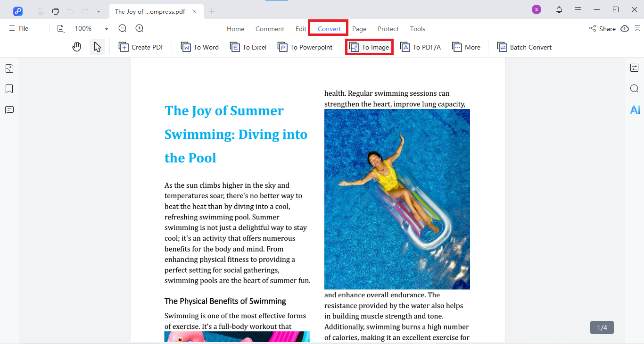Open the AI assistant panel
This screenshot has width=644, height=344.
tap(635, 110)
